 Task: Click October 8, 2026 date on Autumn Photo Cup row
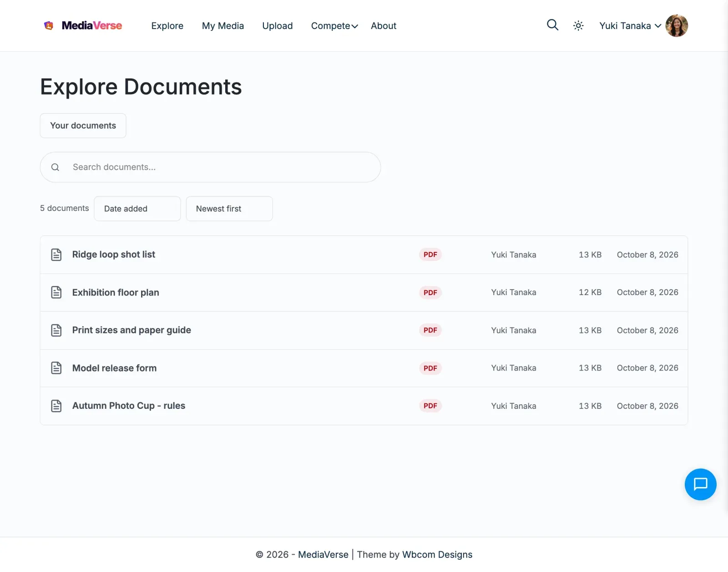pyautogui.click(x=647, y=406)
